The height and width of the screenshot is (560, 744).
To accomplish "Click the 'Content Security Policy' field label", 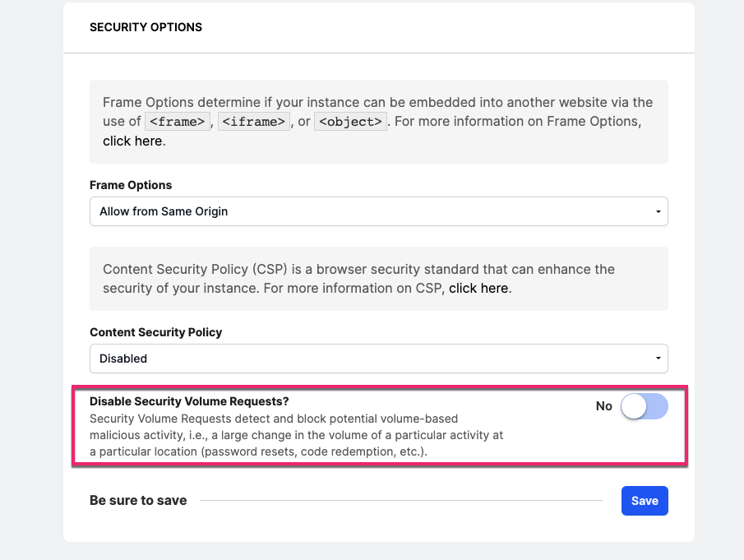I will tap(155, 332).
